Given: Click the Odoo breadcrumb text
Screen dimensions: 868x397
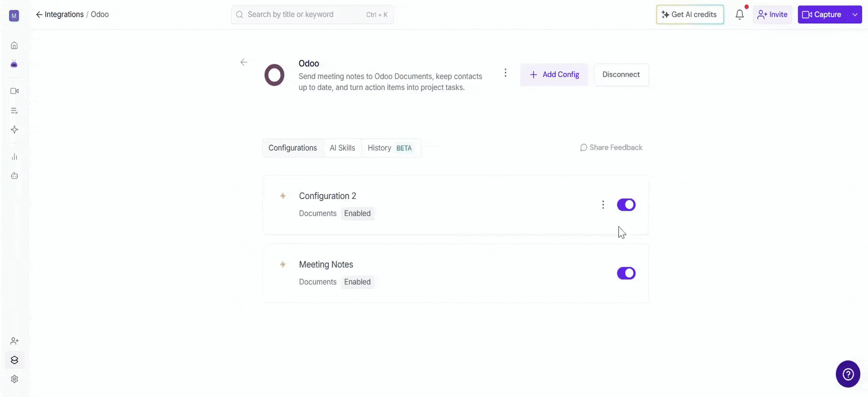Looking at the screenshot, I should (x=100, y=14).
